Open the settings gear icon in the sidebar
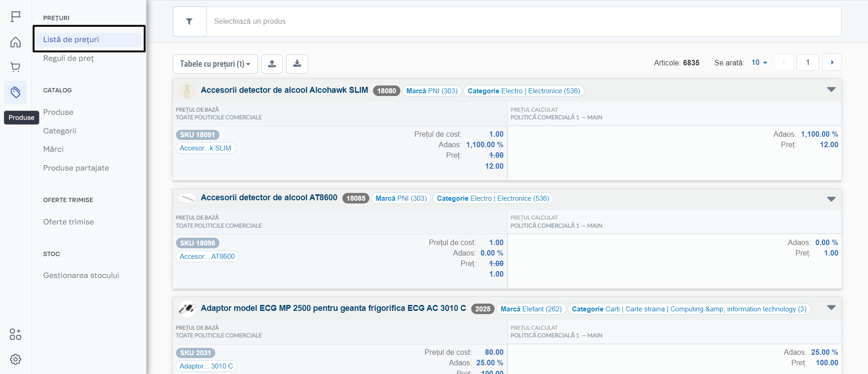 pos(16,359)
